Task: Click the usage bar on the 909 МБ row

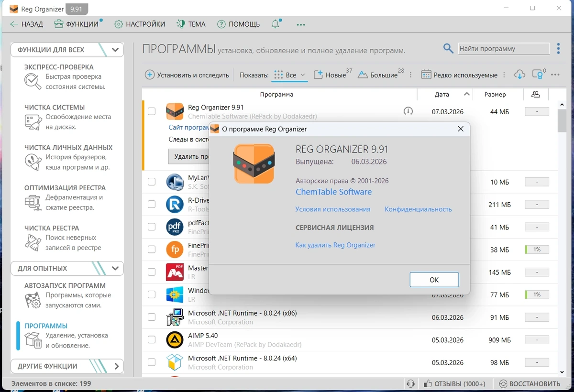Action: tap(537, 340)
